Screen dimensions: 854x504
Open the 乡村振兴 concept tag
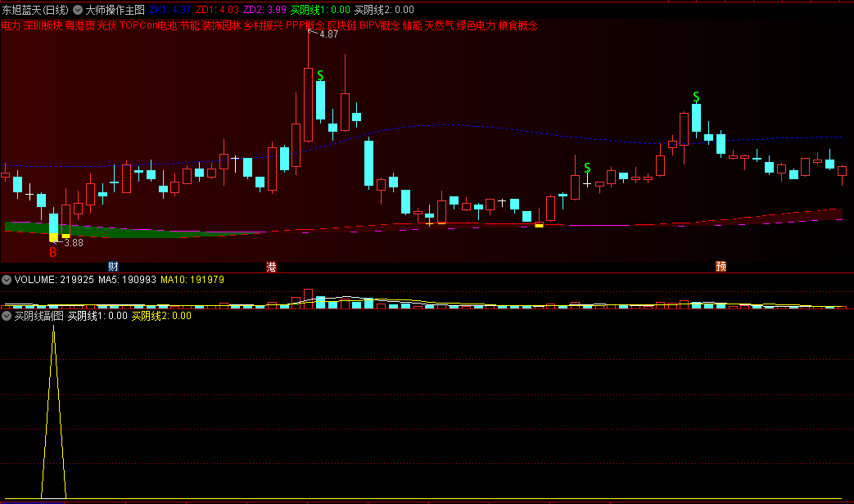263,25
